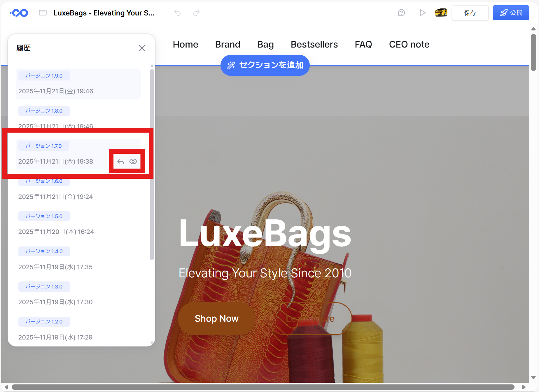Click the 保存 save button
Viewport: 539px width, 392px height.
pyautogui.click(x=470, y=13)
